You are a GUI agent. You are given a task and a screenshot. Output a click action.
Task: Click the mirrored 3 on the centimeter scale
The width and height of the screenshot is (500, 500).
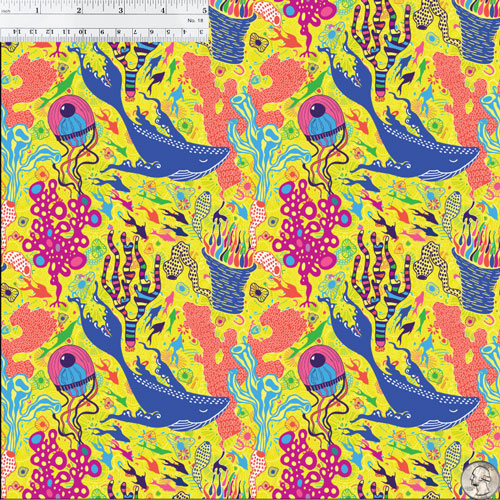pyautogui.click(x=201, y=32)
